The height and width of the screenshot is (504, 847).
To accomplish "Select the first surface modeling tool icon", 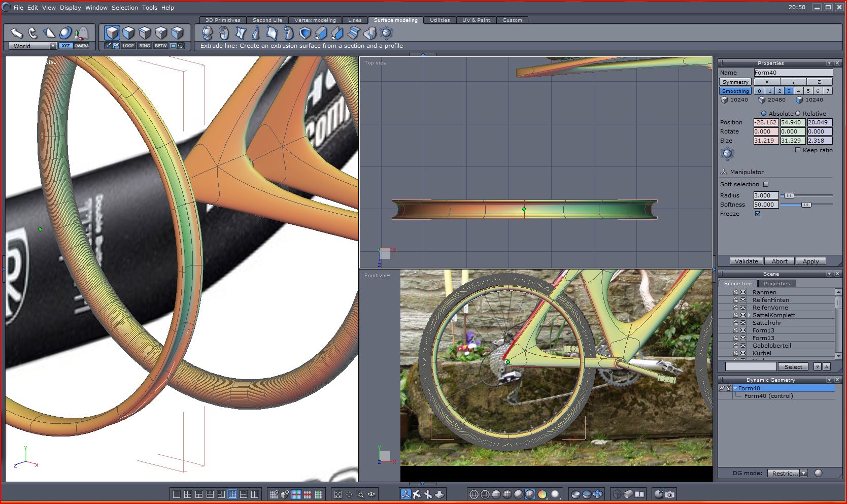I will coord(207,33).
